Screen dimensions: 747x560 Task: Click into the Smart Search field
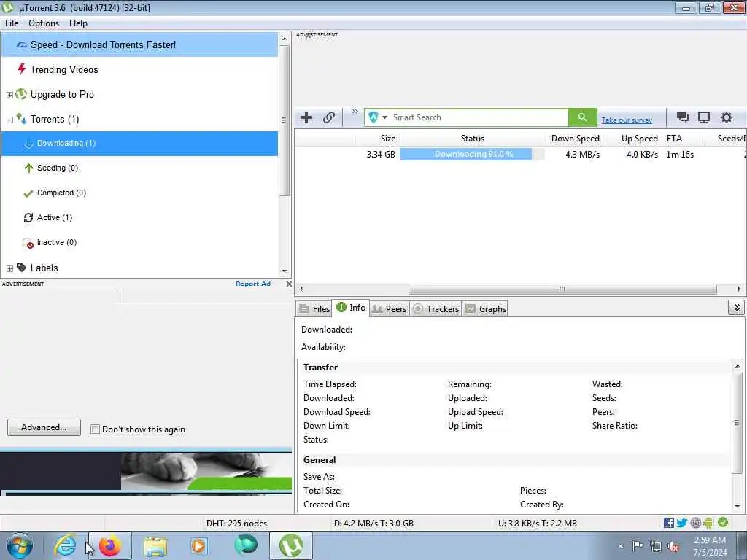pyautogui.click(x=479, y=117)
